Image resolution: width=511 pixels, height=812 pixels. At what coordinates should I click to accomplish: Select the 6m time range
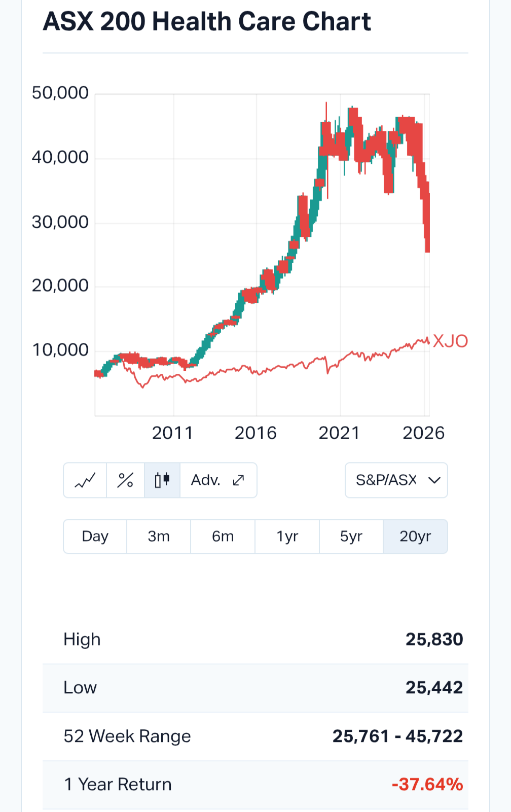click(223, 536)
